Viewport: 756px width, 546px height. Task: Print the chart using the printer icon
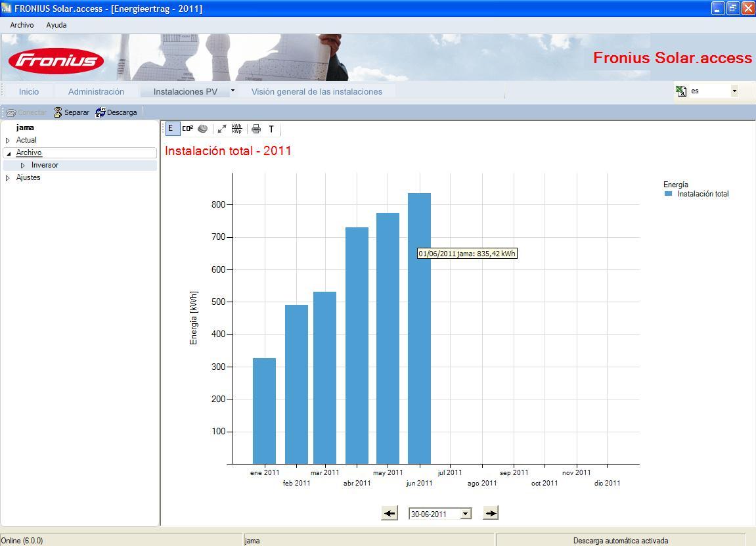256,129
